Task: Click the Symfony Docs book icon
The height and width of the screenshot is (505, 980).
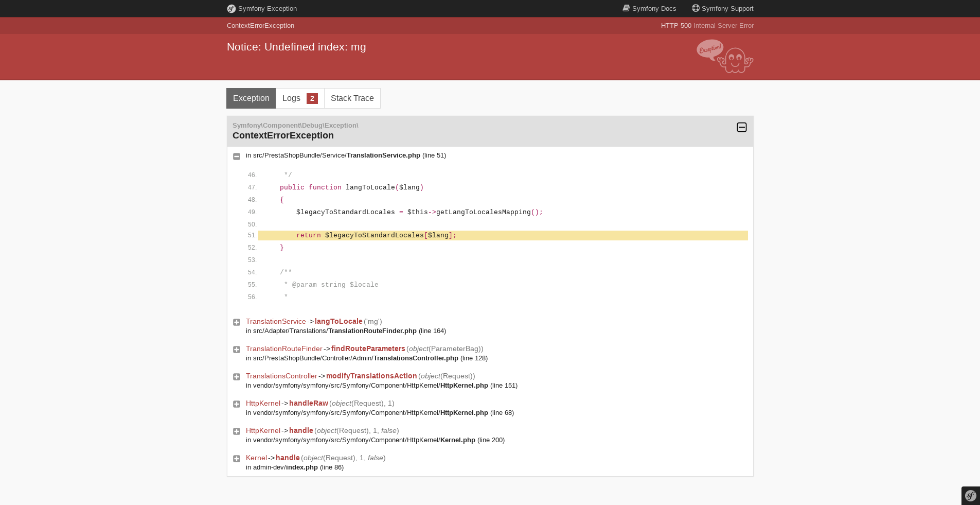Action: tap(626, 8)
